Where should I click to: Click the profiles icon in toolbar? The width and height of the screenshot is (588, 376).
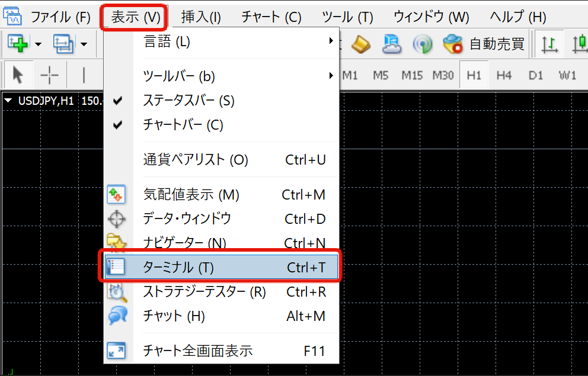63,44
